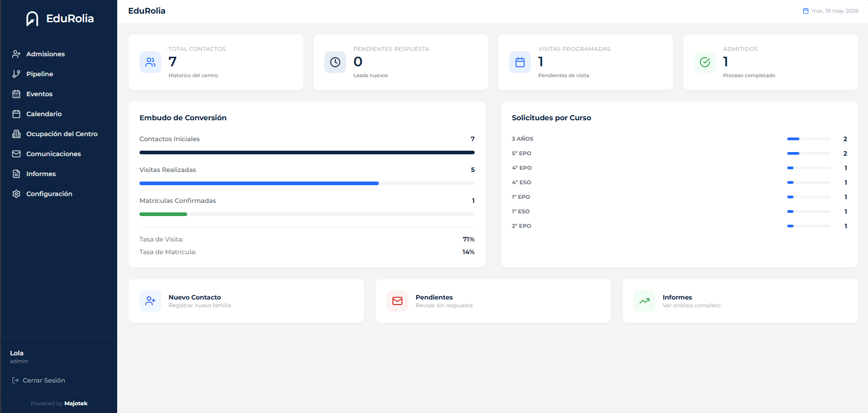The image size is (868, 413).
Task: Open the Pendientes quick action card
Action: coord(493,301)
